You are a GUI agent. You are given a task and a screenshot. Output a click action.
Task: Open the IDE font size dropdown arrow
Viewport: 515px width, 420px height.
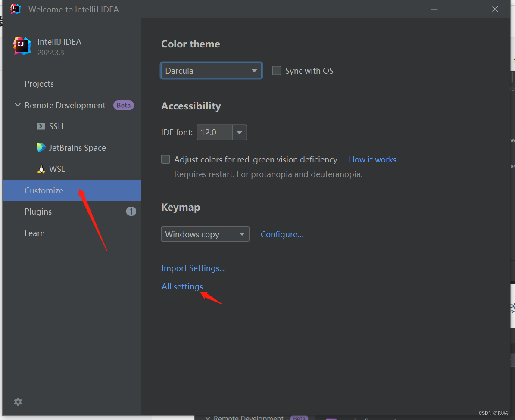click(x=240, y=132)
